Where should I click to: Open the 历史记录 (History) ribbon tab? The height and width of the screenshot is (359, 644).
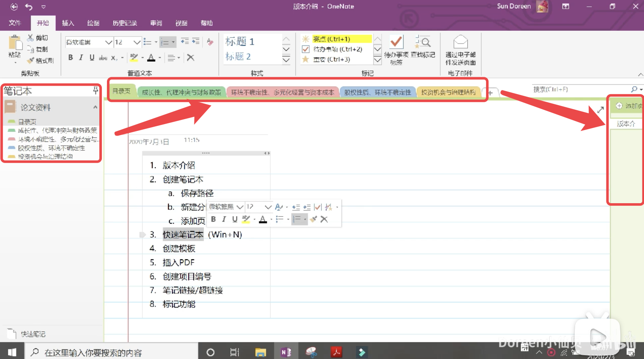pyautogui.click(x=125, y=23)
